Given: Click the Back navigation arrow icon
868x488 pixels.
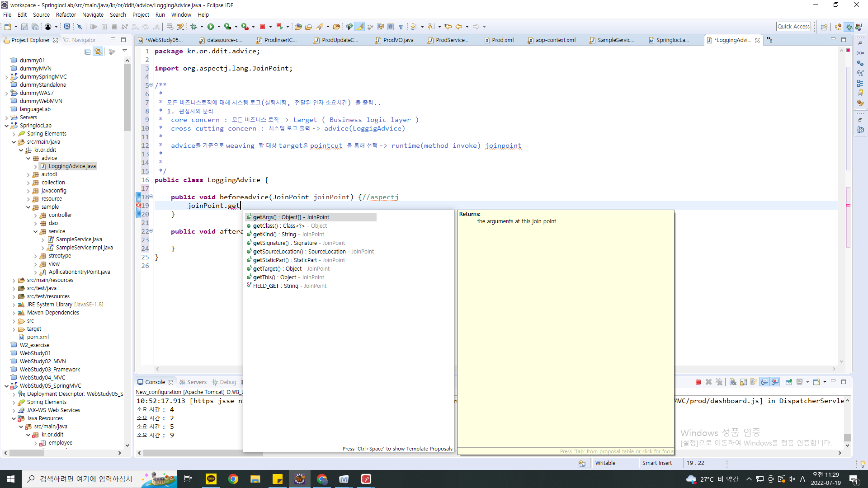Looking at the screenshot, I should point(458,27).
